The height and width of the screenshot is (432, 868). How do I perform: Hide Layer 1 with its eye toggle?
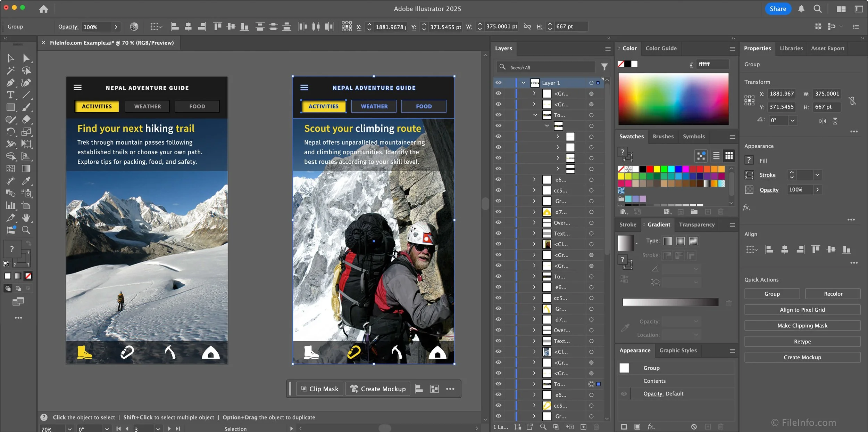point(499,82)
